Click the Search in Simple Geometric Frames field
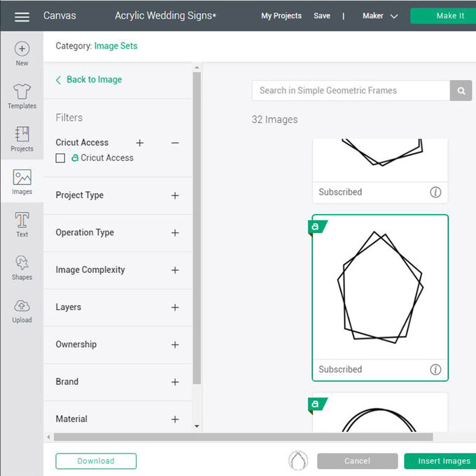The image size is (476, 476). [351, 90]
